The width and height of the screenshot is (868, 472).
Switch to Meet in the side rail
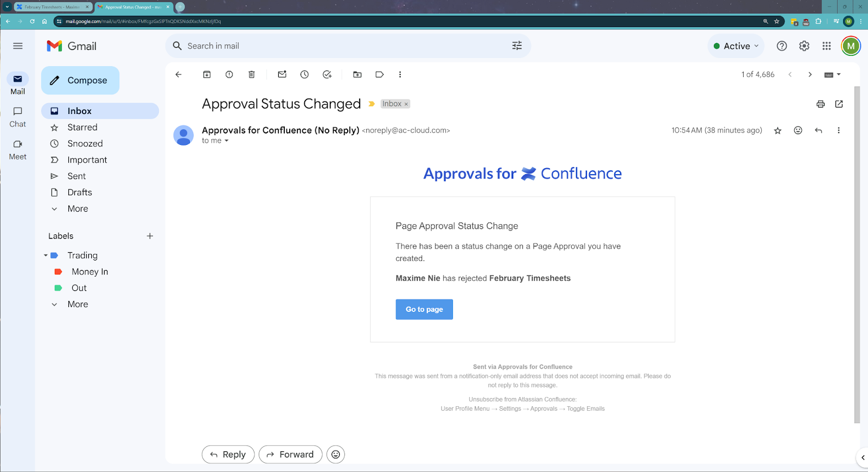[x=18, y=149]
